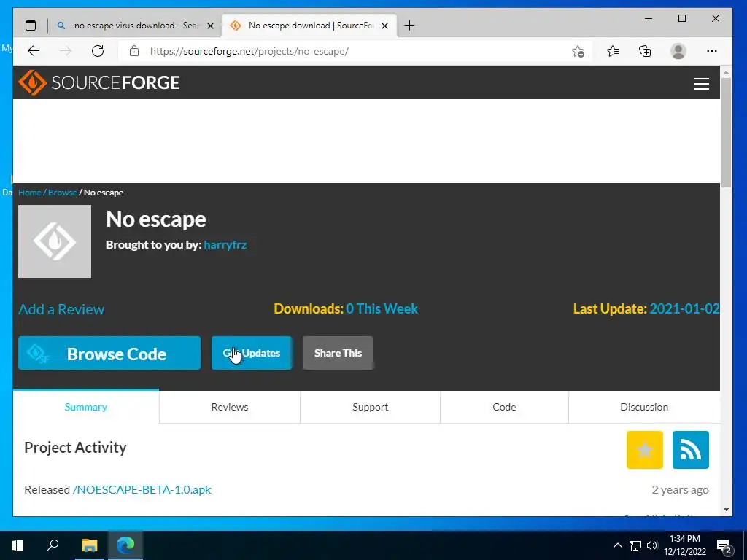Open File Explorer from the taskbar

(x=89, y=545)
